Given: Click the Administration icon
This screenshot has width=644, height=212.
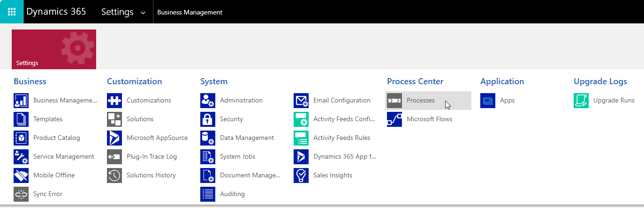Looking at the screenshot, I should coord(208,101).
